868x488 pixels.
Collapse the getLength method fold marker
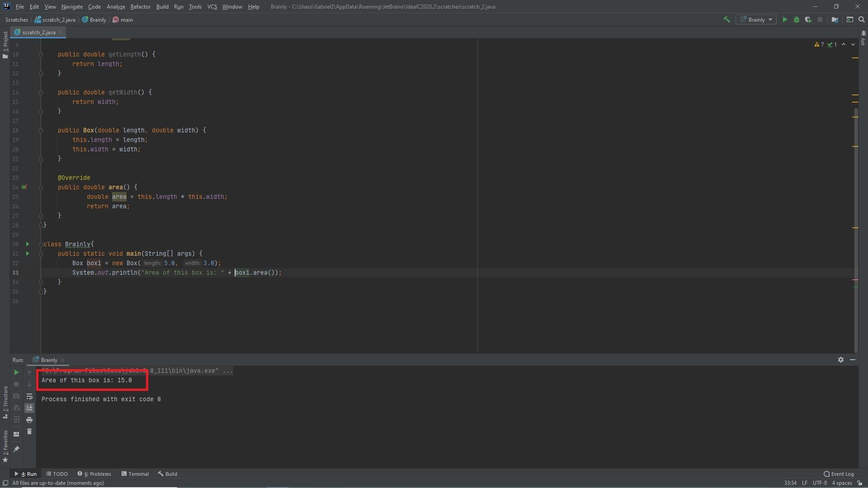point(41,54)
